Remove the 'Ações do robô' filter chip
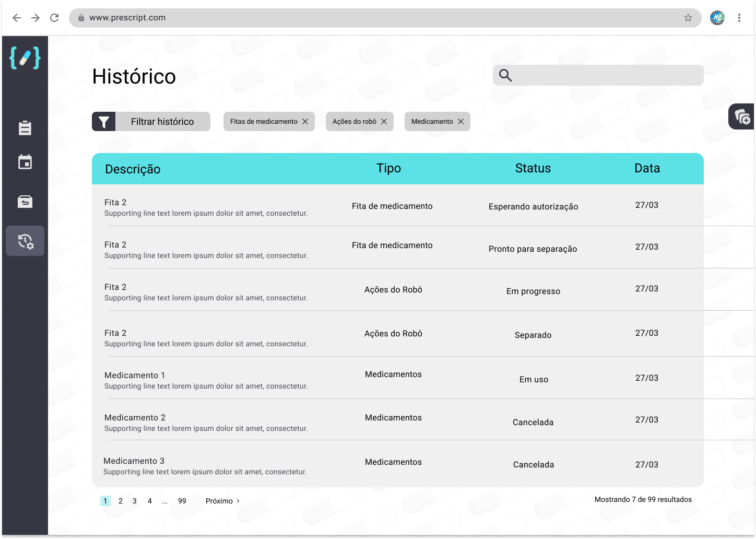756x539 pixels. tap(384, 122)
